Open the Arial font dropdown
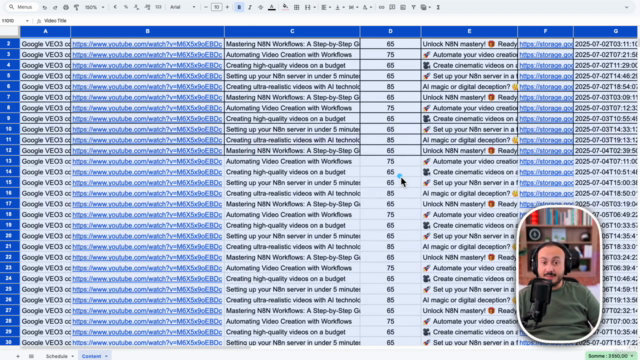Screen dimensions: 640x360 (182, 7)
